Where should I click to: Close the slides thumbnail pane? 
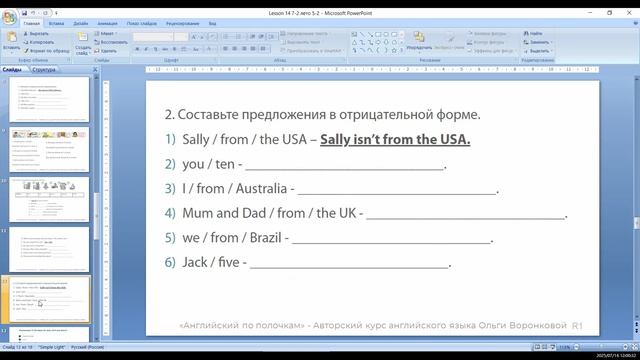coord(95,70)
